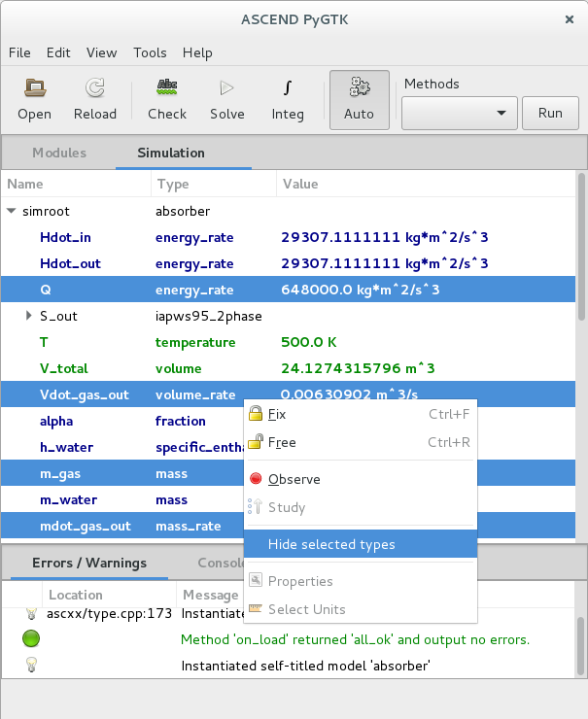Open the Errors / Warnings tab
Viewport: 588px width, 719px height.
pos(89,563)
